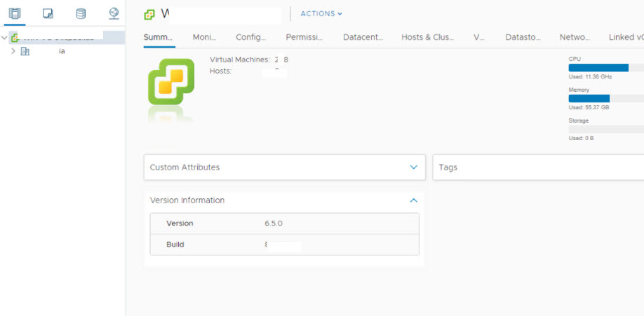Screen dimensions: 644x316
Task: Expand the datacenter tree node
Action: (x=13, y=51)
